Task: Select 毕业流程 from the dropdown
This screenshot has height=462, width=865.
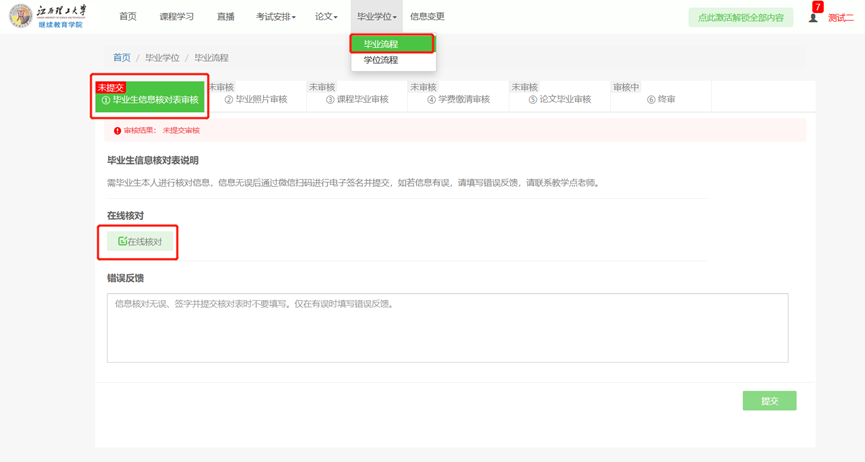Action: click(x=381, y=44)
